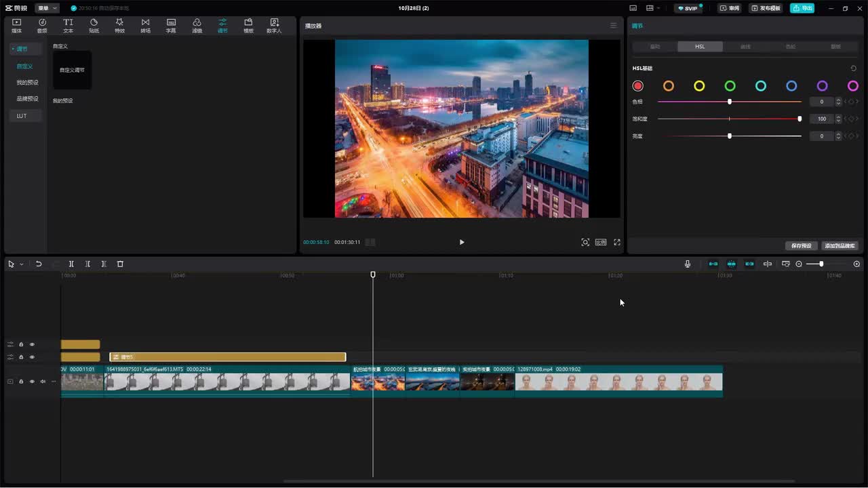The width and height of the screenshot is (868, 488).
Task: Click the 保存预设 (Save preset) button
Action: 801,245
